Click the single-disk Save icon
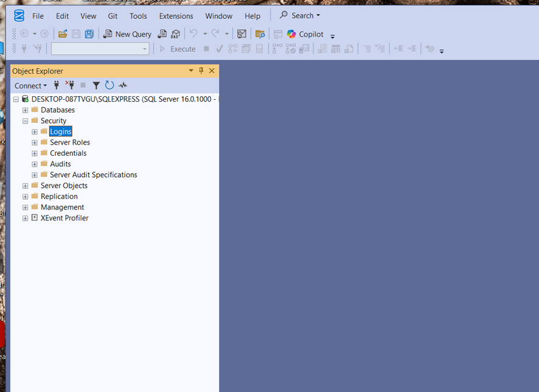 point(76,33)
